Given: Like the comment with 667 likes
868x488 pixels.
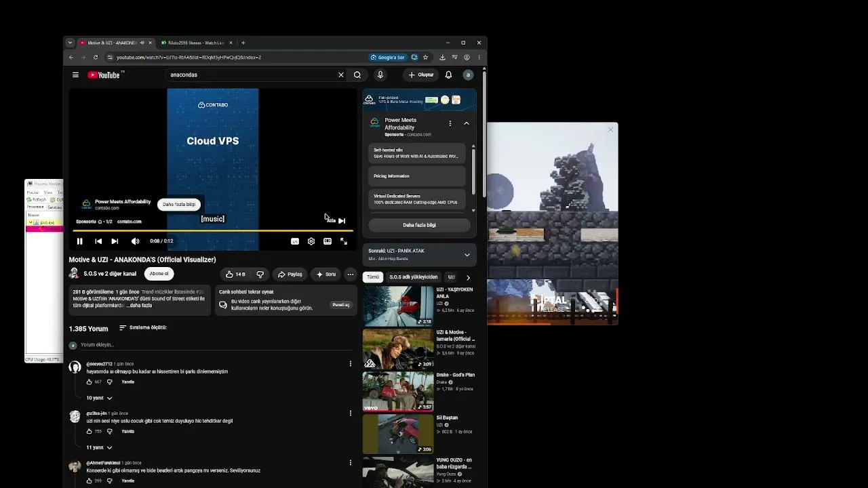Looking at the screenshot, I should pos(89,382).
